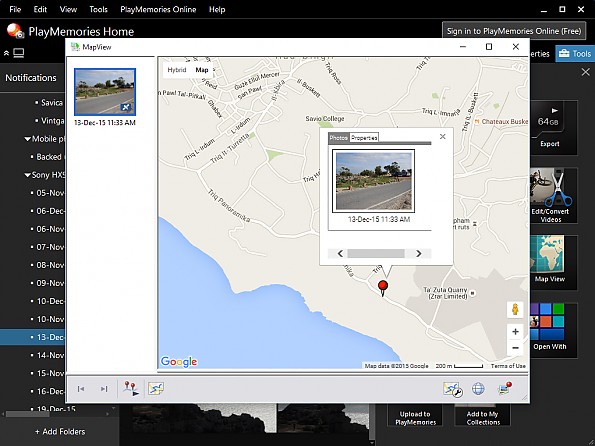Go to previous photo in popup scroller
The width and height of the screenshot is (595, 446).
[340, 254]
